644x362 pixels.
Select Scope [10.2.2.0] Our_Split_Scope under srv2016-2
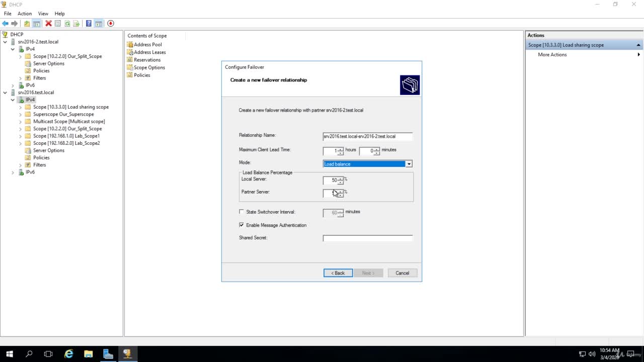67,56
